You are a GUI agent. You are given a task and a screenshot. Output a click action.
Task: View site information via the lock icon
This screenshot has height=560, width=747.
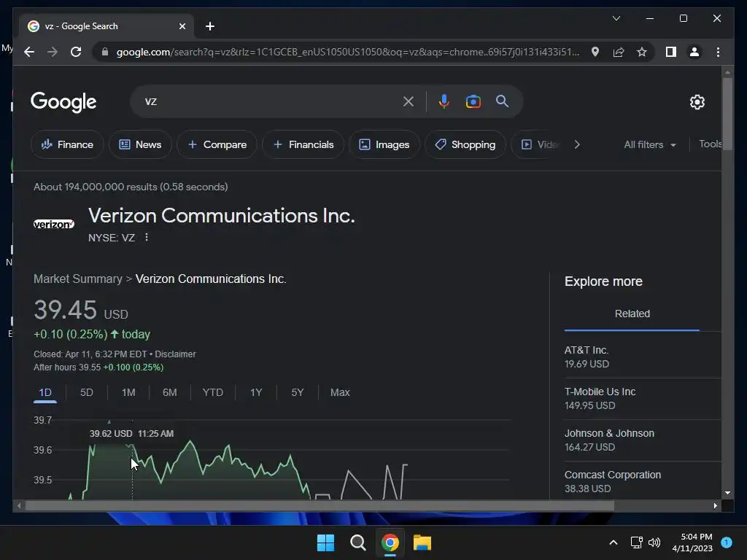[105, 52]
